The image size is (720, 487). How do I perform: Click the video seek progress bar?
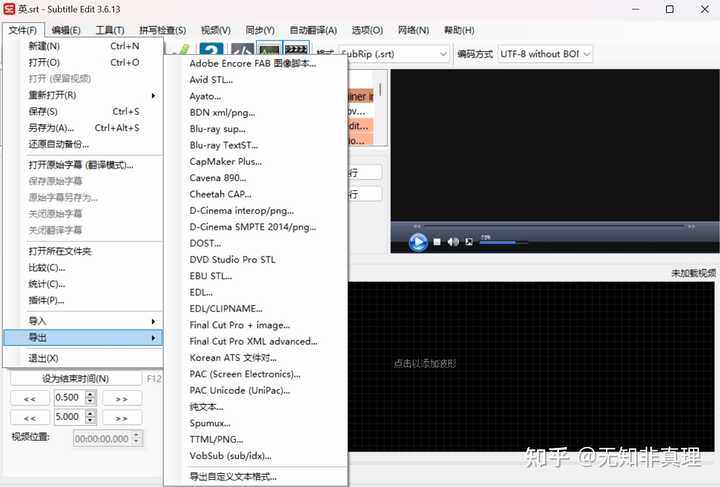(554, 227)
